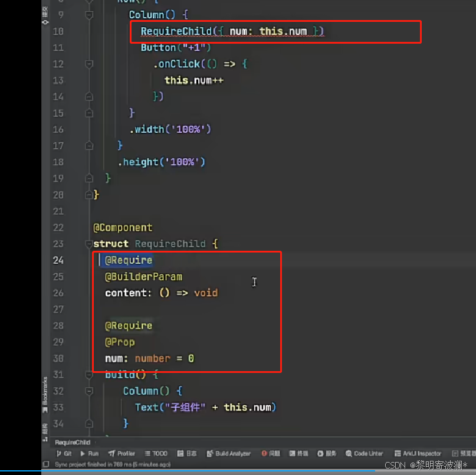This screenshot has height=475, width=476.
Task: Click the .height('100%') call
Action: [161, 162]
